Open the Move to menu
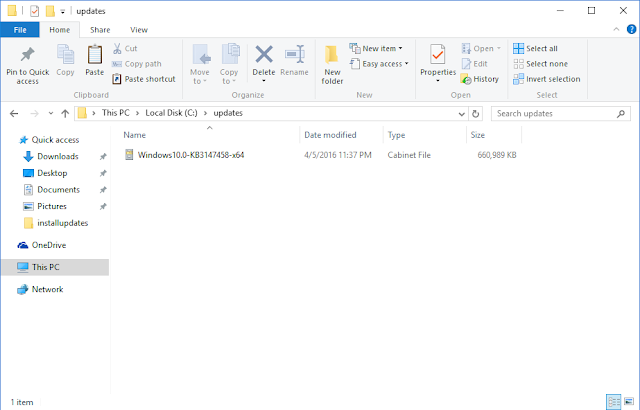Viewport: 640px width, 410px height. click(x=200, y=64)
